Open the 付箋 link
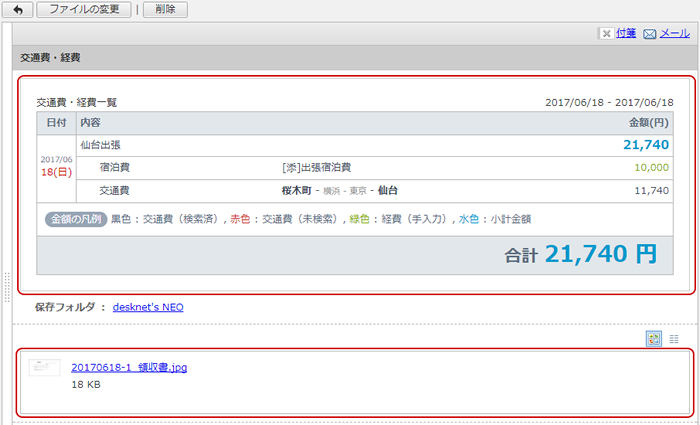700x425 pixels. pyautogui.click(x=626, y=33)
